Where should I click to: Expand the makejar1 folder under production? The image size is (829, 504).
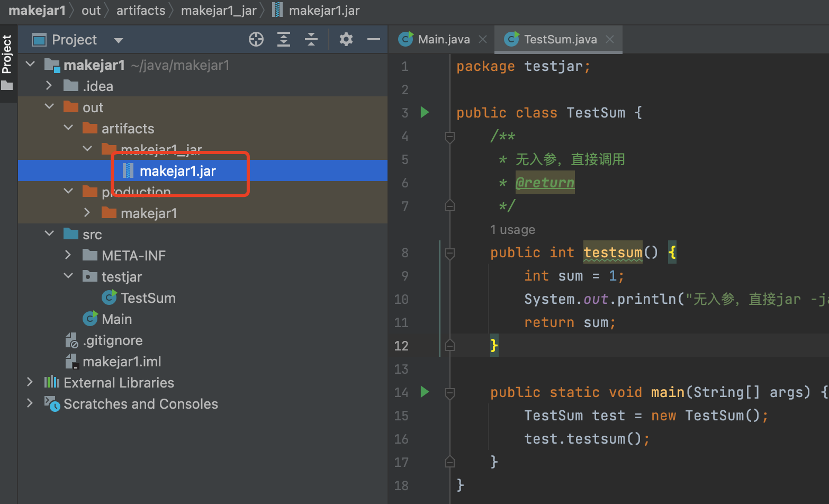coord(87,213)
